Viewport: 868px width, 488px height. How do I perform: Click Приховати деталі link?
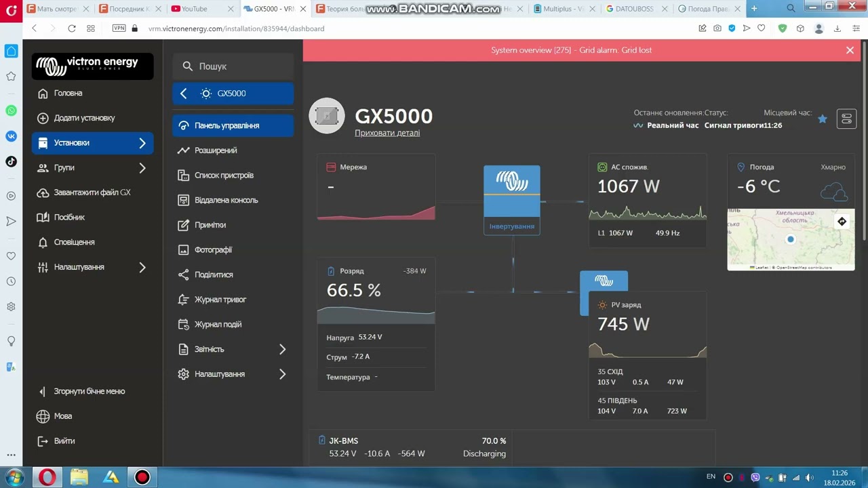[x=387, y=133]
